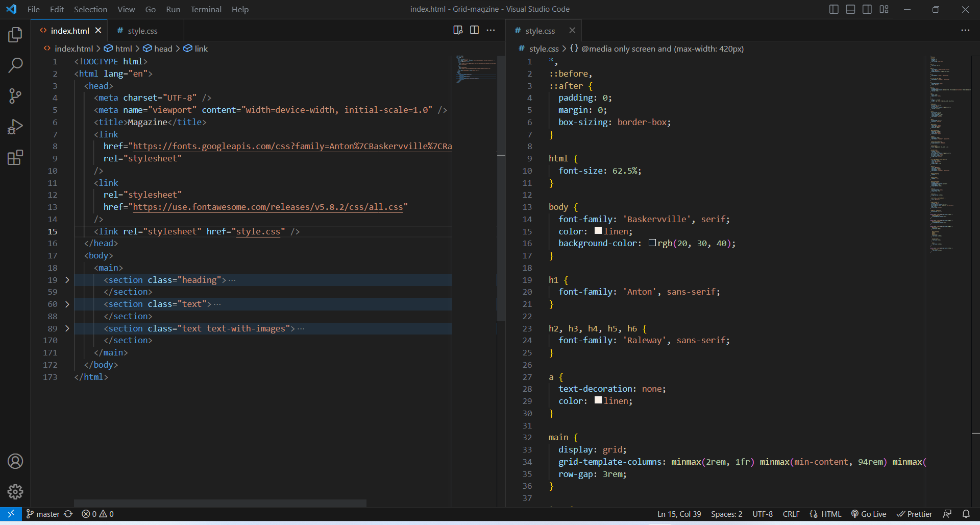Open the Manage settings gear

[x=15, y=491]
